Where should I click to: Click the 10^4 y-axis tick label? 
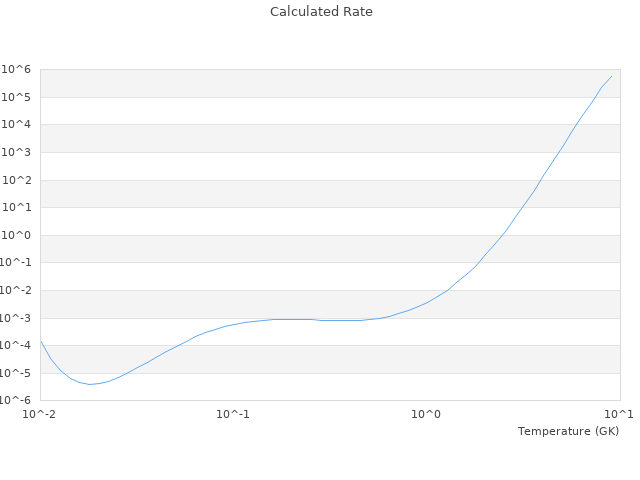click(x=19, y=125)
